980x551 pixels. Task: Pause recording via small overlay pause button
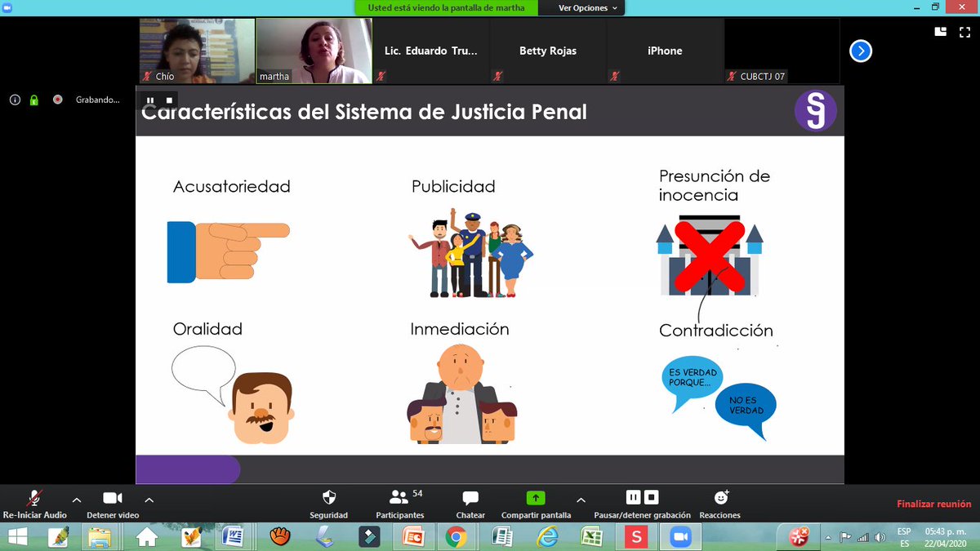[x=150, y=100]
